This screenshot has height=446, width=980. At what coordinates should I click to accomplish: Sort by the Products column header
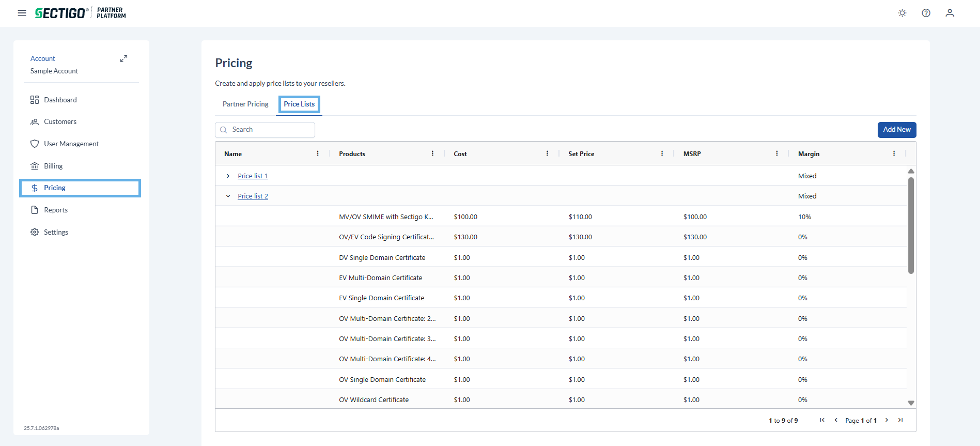352,154
